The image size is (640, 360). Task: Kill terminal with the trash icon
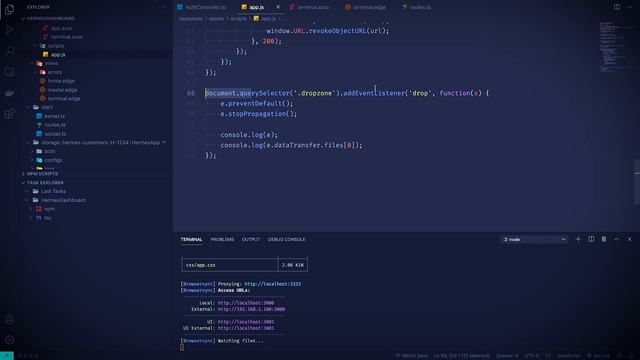click(x=604, y=239)
